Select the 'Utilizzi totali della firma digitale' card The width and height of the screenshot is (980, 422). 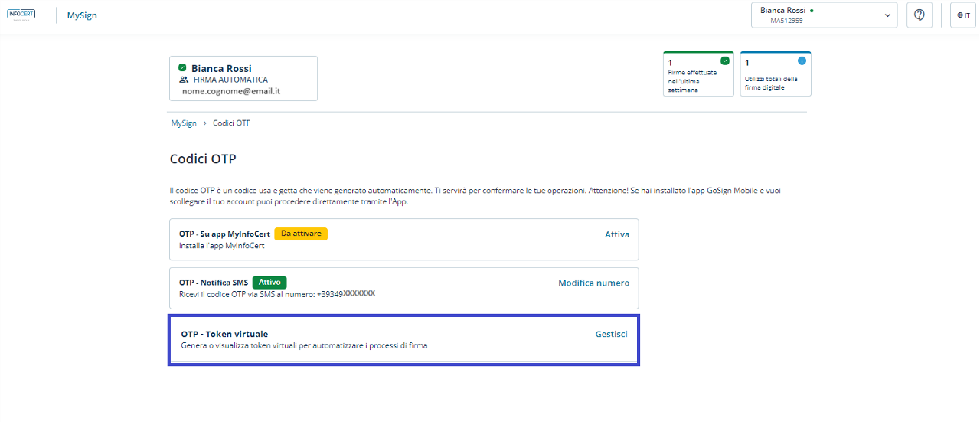pyautogui.click(x=775, y=74)
